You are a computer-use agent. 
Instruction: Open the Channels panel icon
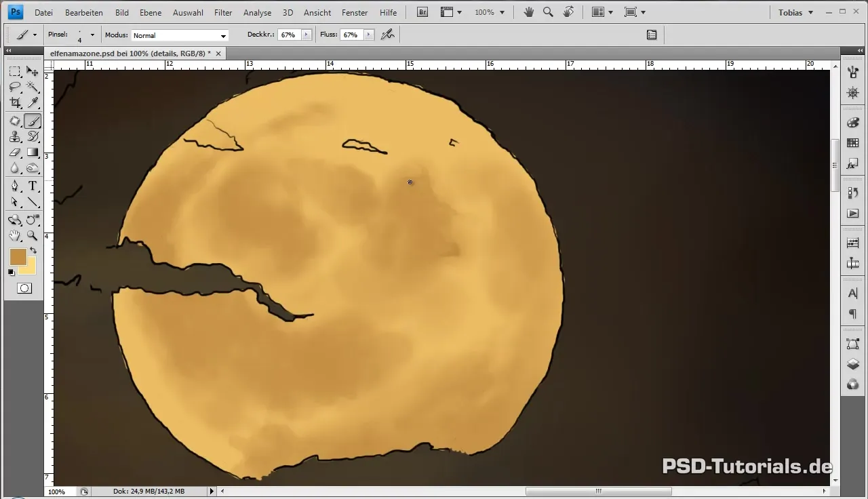[853, 384]
